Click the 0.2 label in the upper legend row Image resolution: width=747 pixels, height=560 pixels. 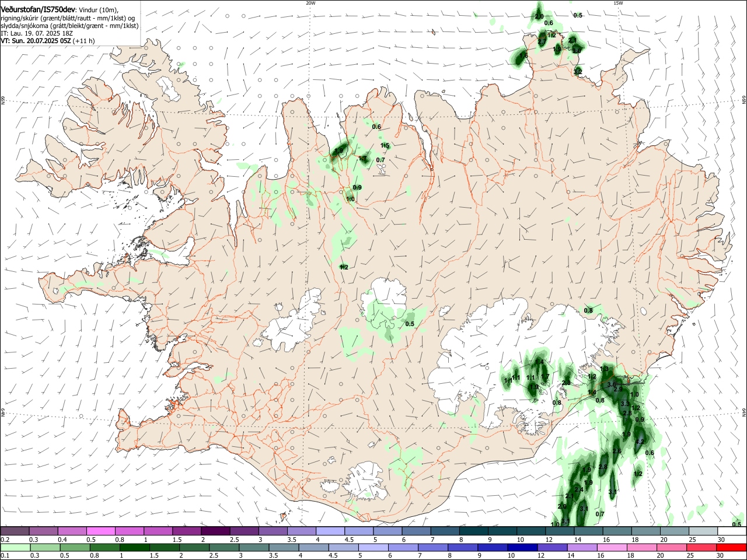pos(5,540)
